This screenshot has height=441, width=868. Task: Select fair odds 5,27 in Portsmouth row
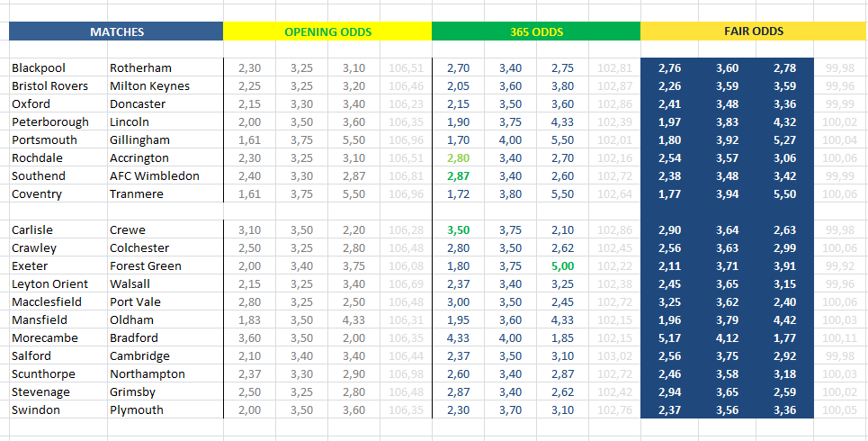pos(785,140)
